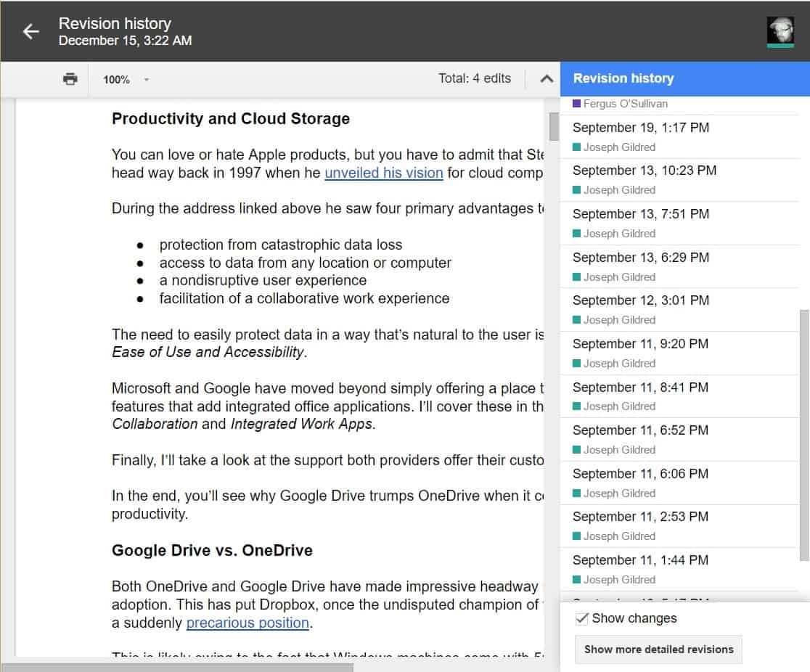Screen dimensions: 810x672
Task: Click bullet 'facilitation of a collaborative work experience'
Action: 304,298
